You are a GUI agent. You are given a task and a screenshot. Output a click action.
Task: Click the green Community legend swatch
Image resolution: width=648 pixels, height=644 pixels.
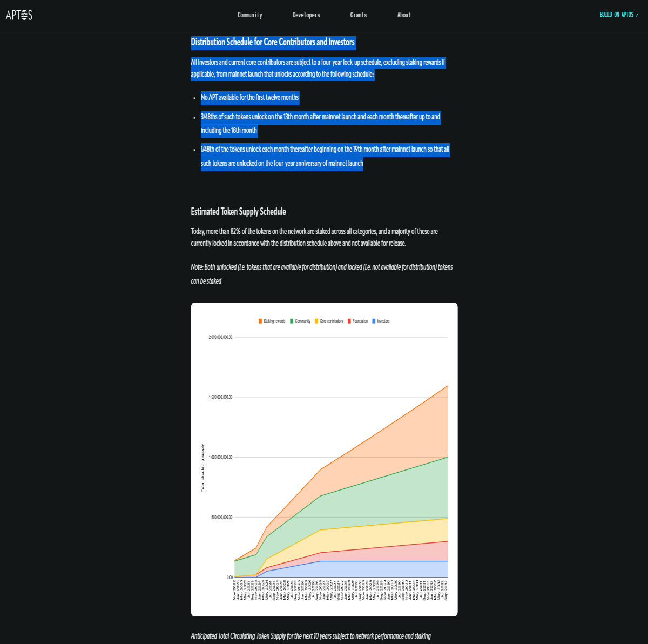[x=292, y=321]
